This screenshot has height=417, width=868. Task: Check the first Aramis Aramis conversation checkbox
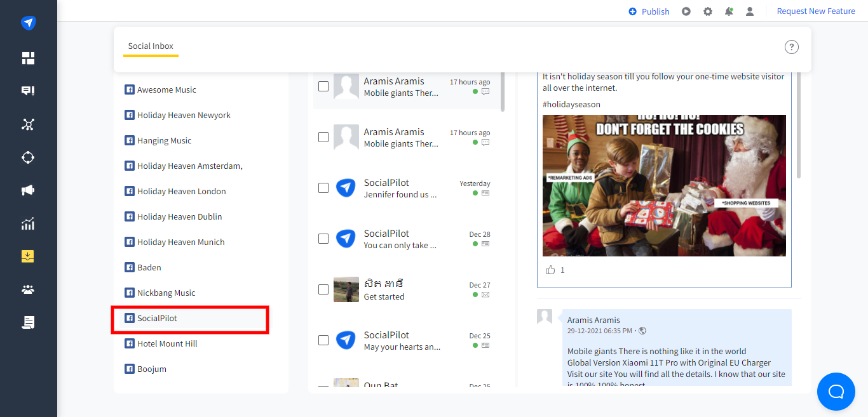(323, 86)
